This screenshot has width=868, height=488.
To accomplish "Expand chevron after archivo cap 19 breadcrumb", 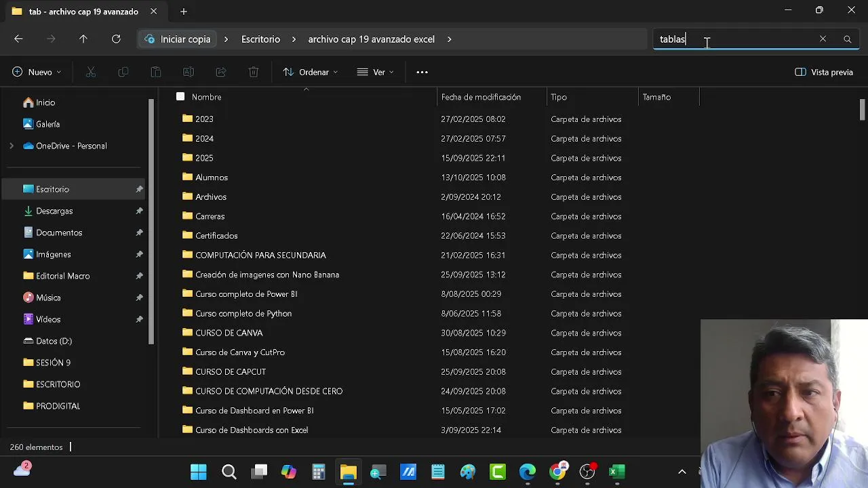I will (x=449, y=39).
